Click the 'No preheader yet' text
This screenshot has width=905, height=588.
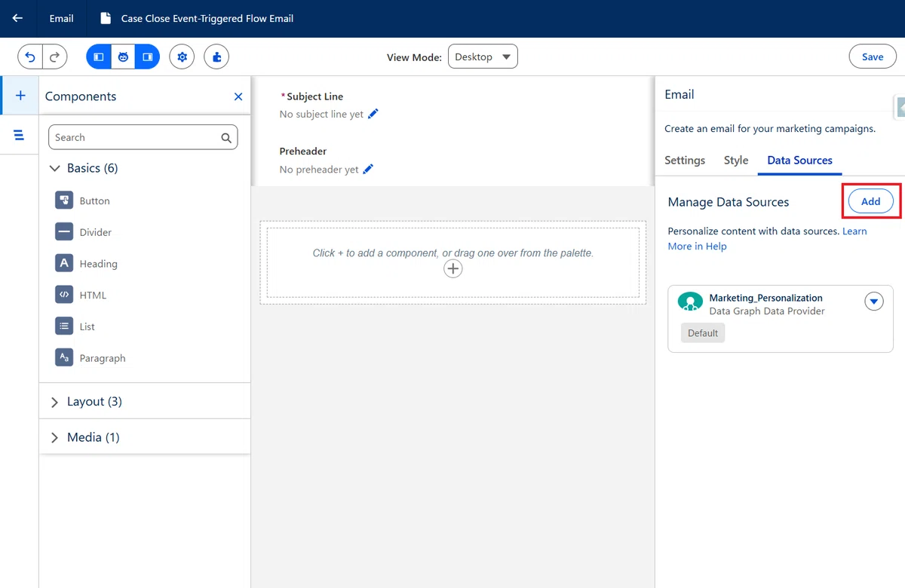(x=319, y=170)
